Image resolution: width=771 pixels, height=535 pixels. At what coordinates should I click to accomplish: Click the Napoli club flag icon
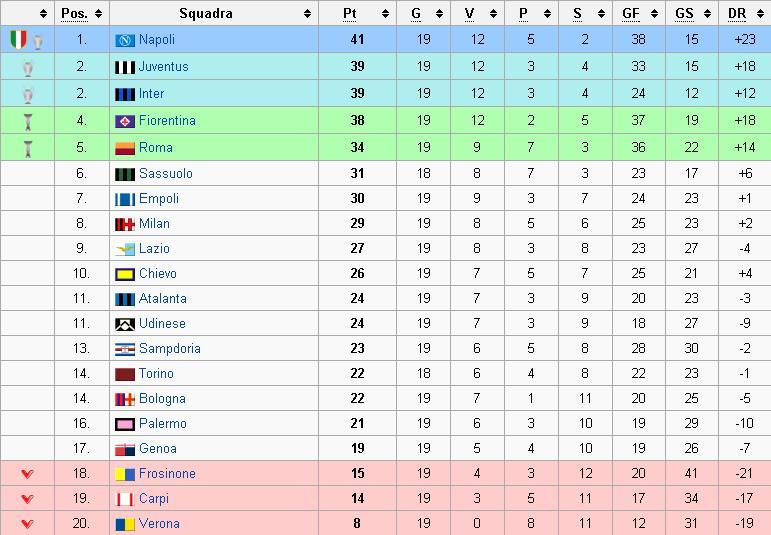point(125,40)
